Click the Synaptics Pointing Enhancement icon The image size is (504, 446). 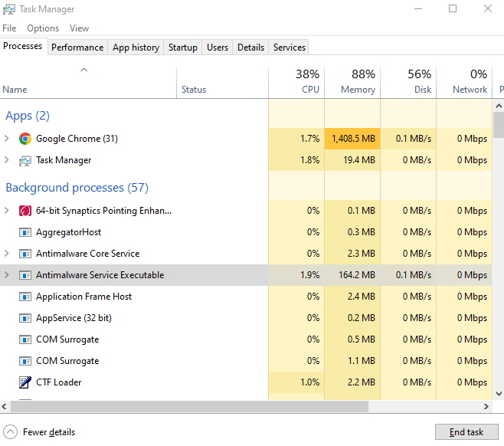[25, 211]
